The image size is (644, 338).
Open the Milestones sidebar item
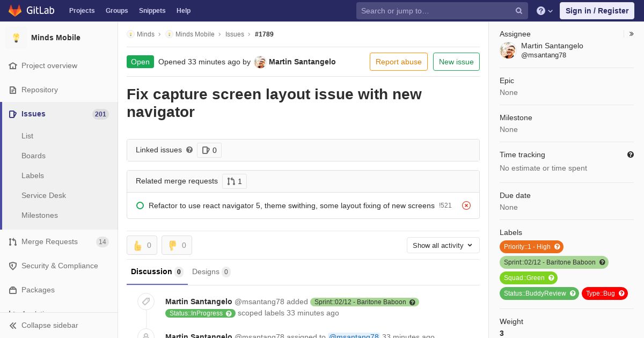coord(40,215)
